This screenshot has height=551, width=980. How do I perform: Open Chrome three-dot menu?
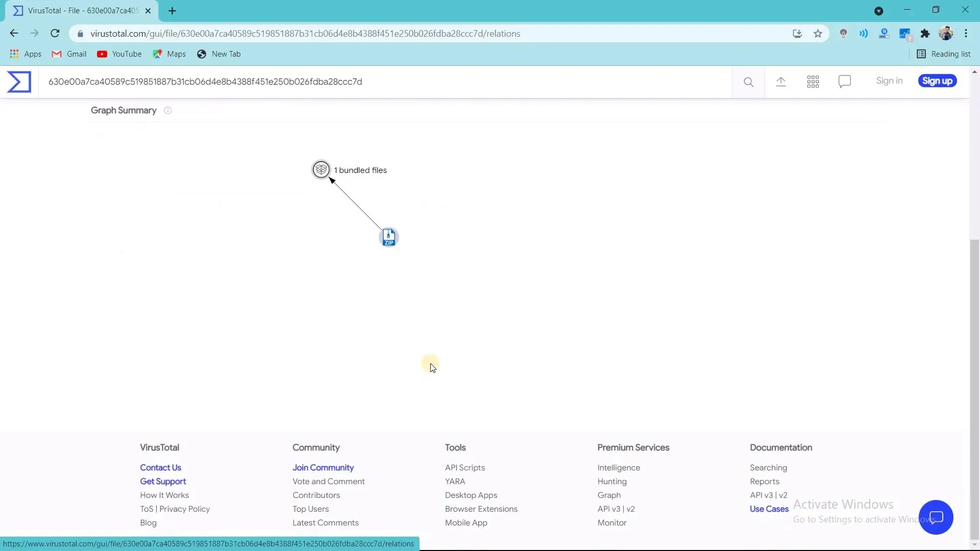966,34
